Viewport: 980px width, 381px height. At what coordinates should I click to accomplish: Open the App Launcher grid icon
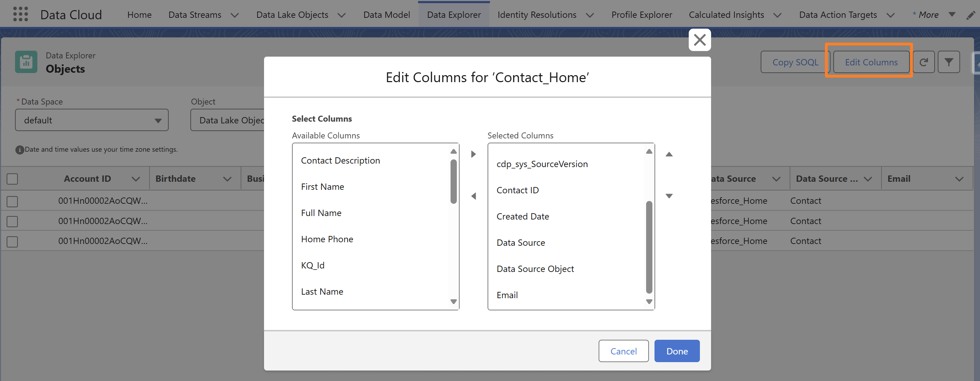point(21,14)
